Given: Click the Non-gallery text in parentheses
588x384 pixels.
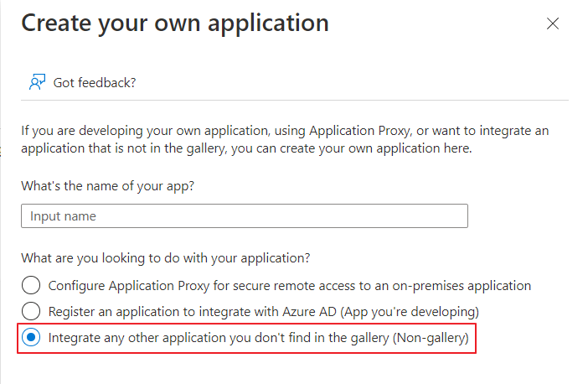Looking at the screenshot, I should point(431,338).
